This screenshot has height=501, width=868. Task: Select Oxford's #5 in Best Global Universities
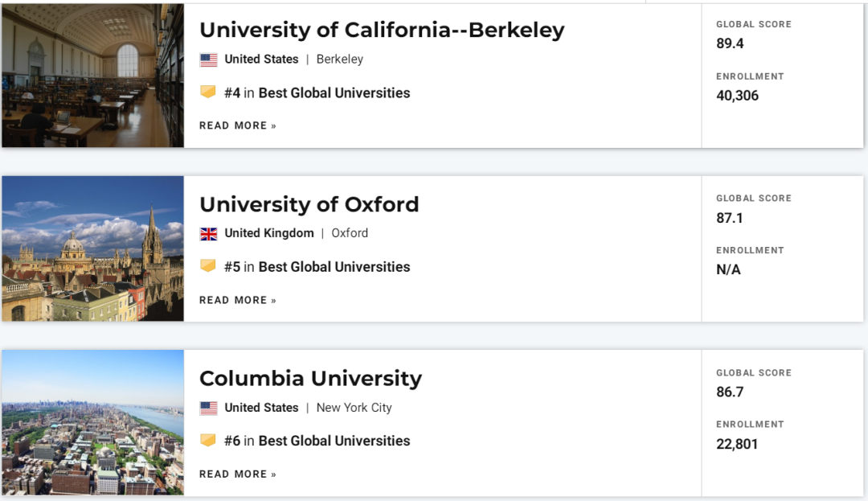[317, 267]
